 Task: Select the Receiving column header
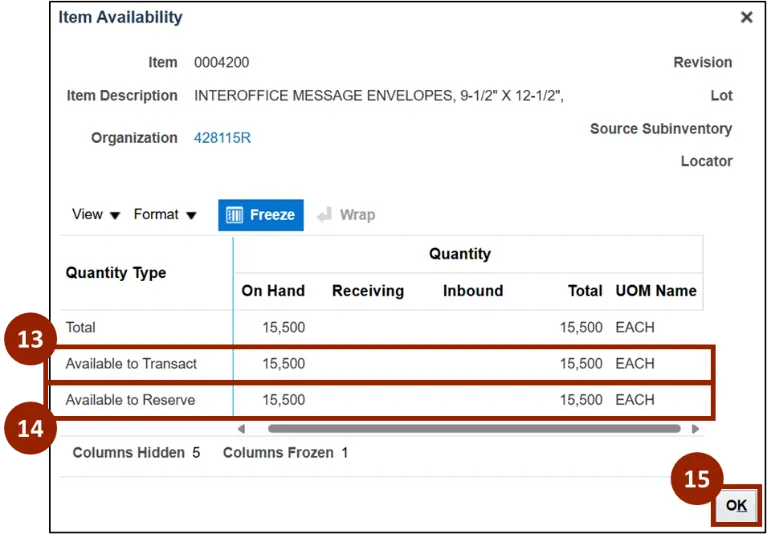pyautogui.click(x=368, y=291)
